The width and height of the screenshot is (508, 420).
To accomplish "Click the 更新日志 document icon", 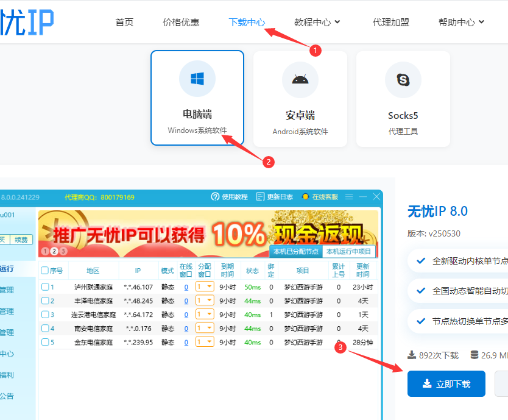I will [260, 197].
